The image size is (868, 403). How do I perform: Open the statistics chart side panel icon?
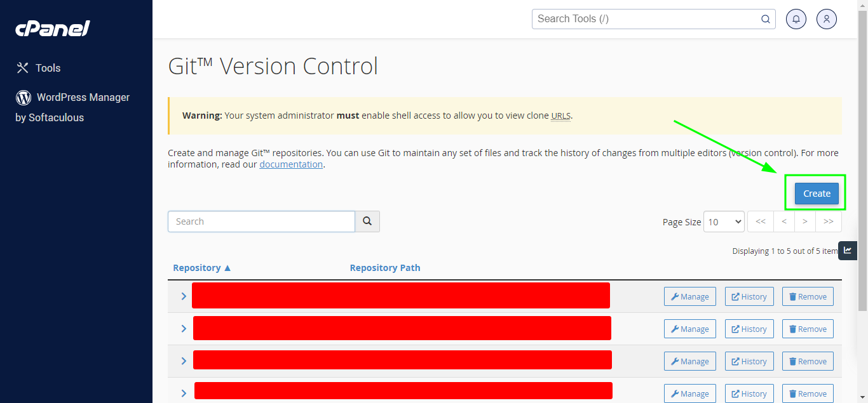(x=848, y=250)
